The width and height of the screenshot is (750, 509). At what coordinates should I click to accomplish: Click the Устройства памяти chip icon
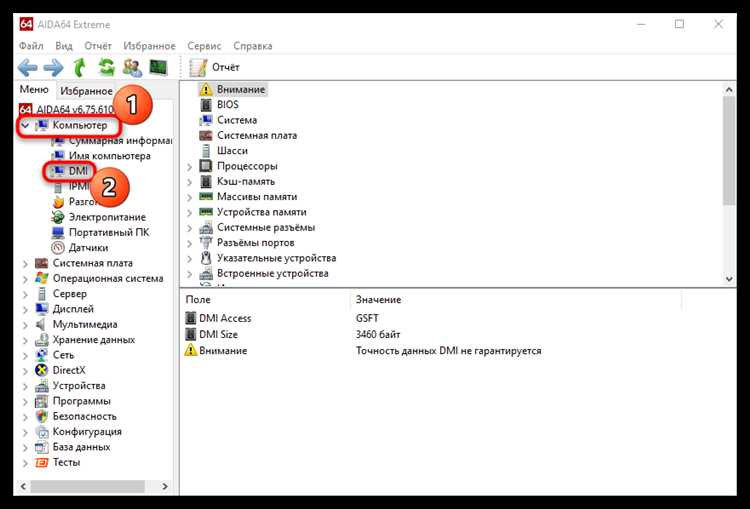pyautogui.click(x=206, y=211)
